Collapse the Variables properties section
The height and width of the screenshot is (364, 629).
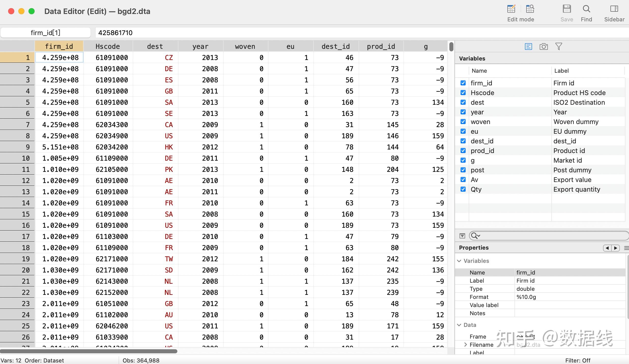click(459, 261)
